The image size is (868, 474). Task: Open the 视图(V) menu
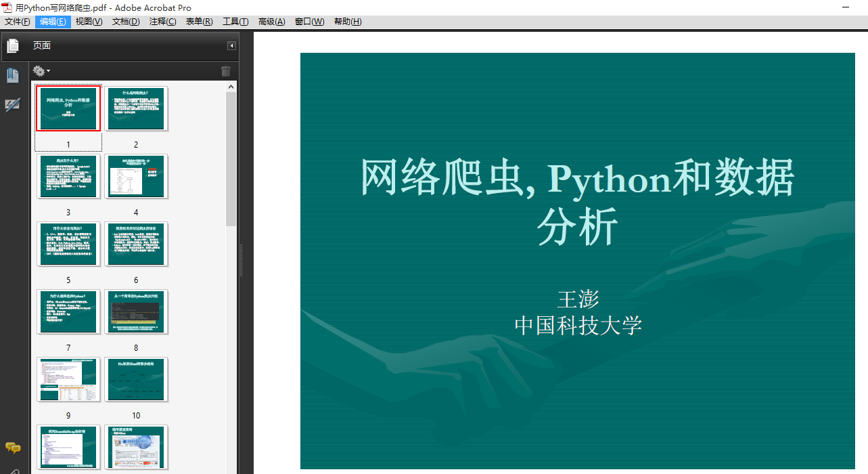pos(89,22)
